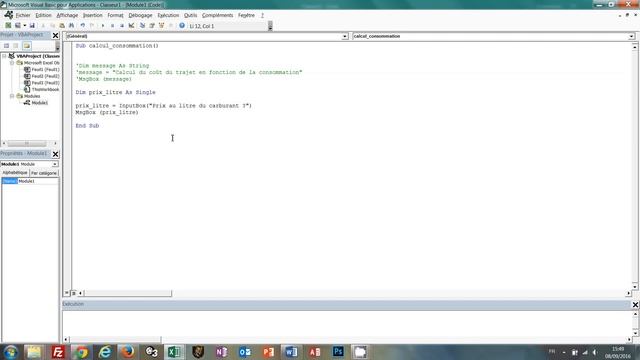640x360 pixels.
Task: Click the (Name) property value Module1
Action: click(x=38, y=181)
